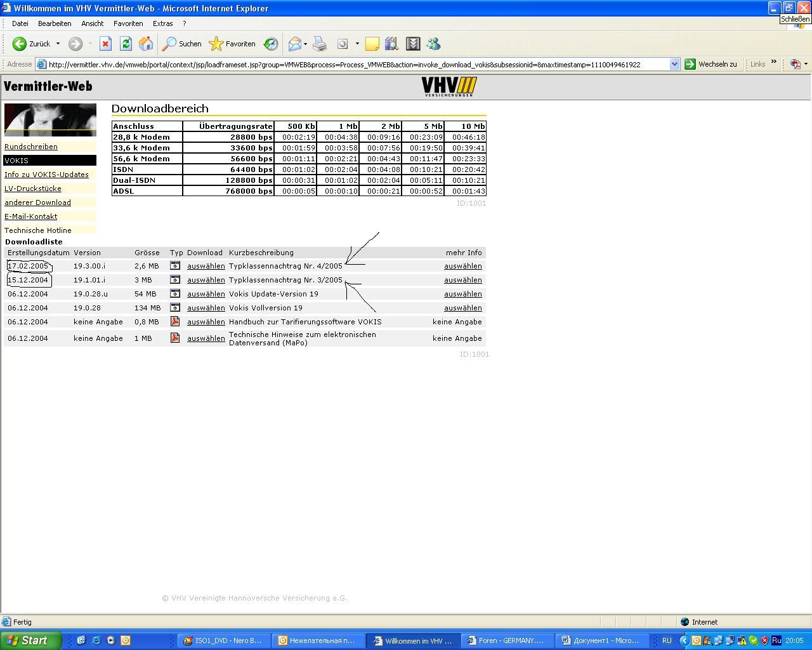
Task: Click the PDF icon for Handbuch VOKIS
Action: (x=175, y=322)
